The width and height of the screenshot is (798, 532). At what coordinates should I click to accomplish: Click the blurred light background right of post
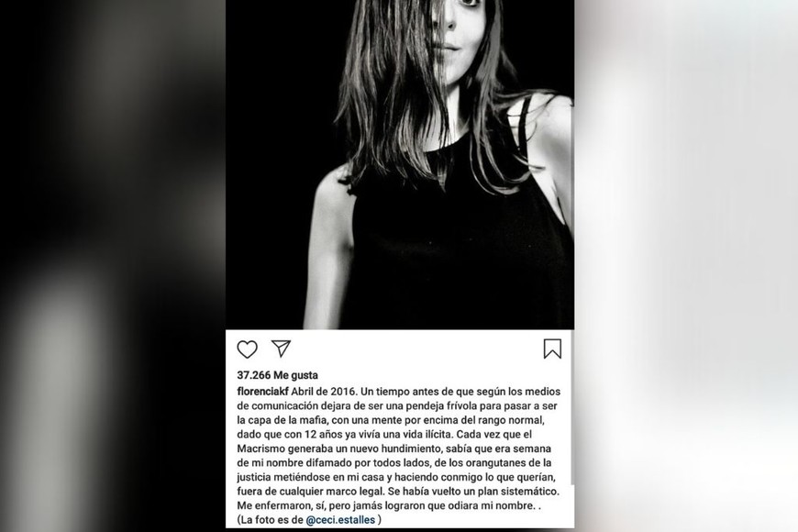[x=686, y=266]
